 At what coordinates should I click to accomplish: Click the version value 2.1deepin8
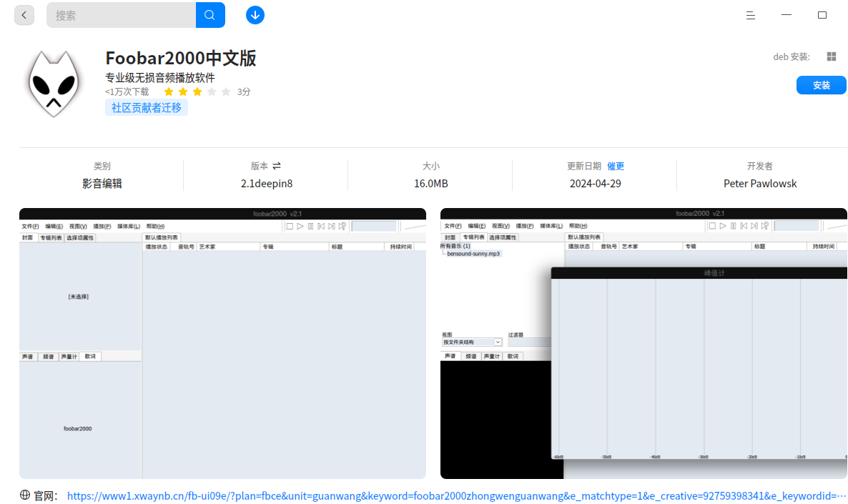tap(267, 184)
